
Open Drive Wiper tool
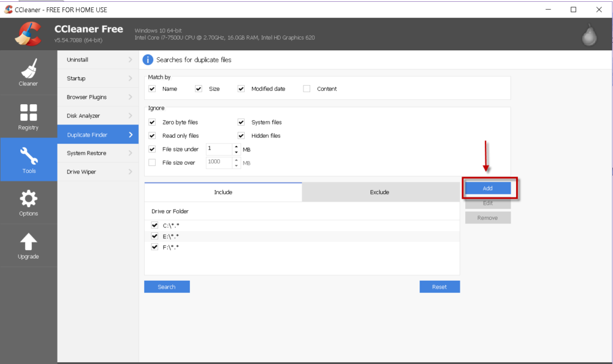click(98, 172)
